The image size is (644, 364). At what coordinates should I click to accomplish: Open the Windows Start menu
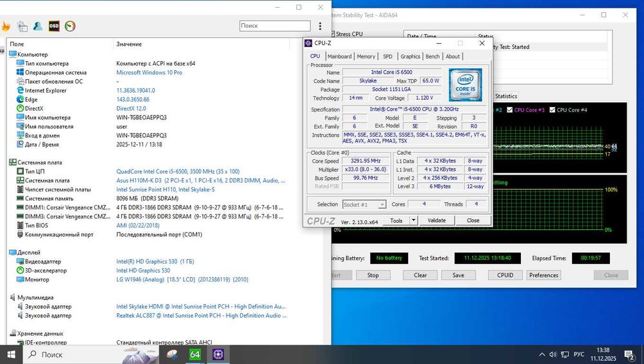(x=11, y=354)
